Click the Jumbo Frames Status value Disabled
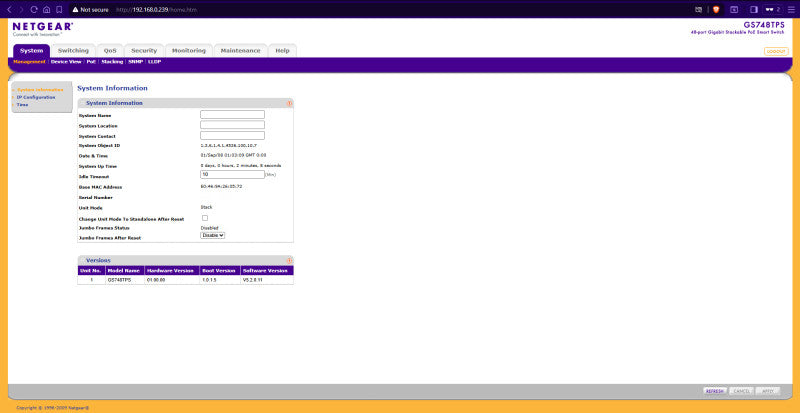This screenshot has width=800, height=413. click(210, 228)
